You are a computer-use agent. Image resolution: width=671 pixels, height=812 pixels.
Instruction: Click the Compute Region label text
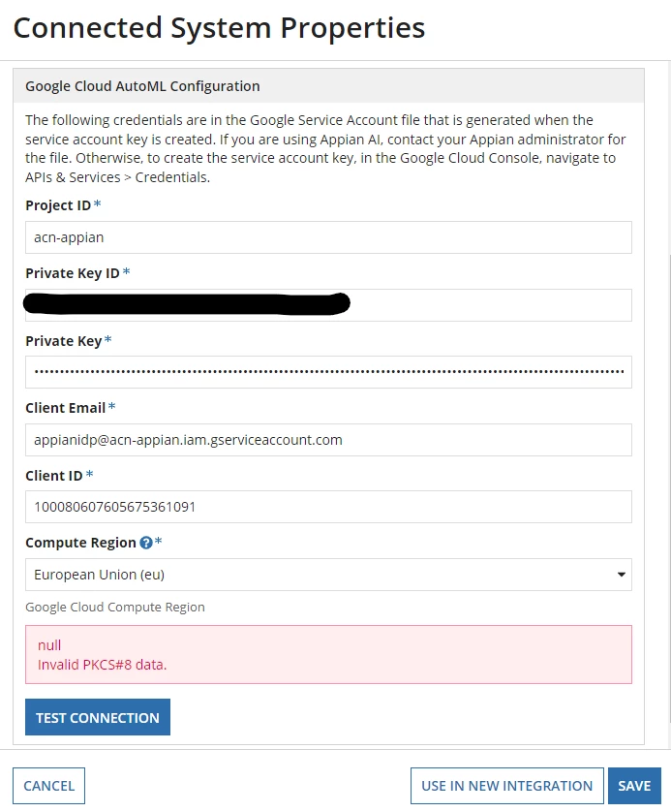pos(80,543)
